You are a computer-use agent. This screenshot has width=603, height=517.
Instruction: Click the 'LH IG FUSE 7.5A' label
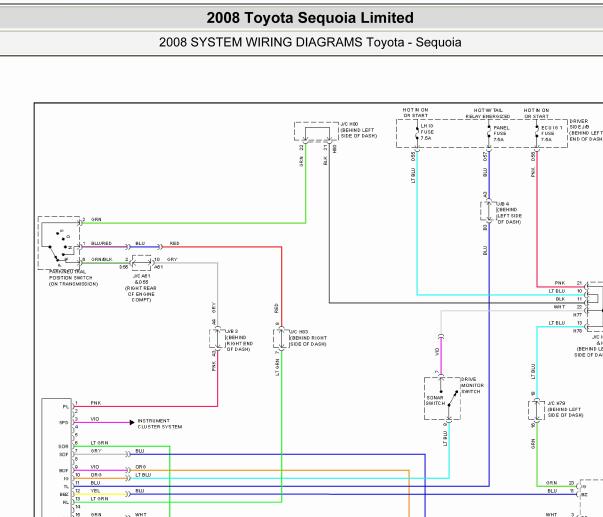pyautogui.click(x=427, y=132)
